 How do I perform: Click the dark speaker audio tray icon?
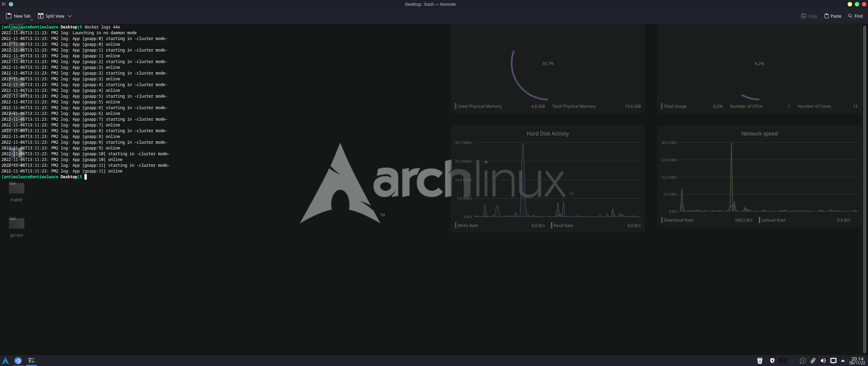pyautogui.click(x=783, y=361)
